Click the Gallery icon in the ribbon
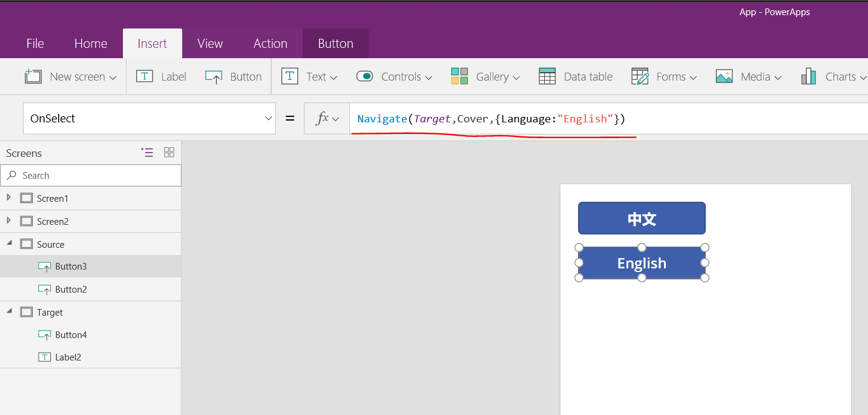 [x=459, y=76]
